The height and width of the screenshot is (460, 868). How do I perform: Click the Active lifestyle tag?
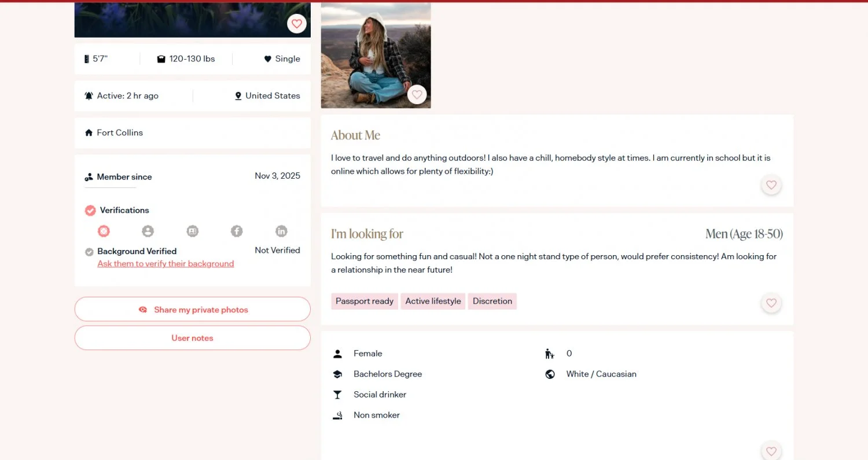click(x=433, y=301)
